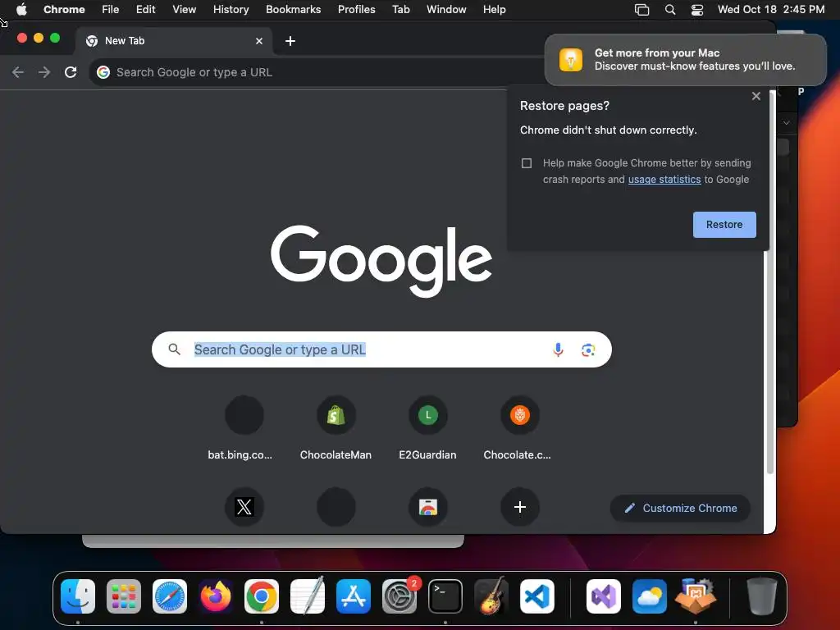The image size is (840, 630).
Task: Open Terminal from the Dock
Action: (445, 596)
